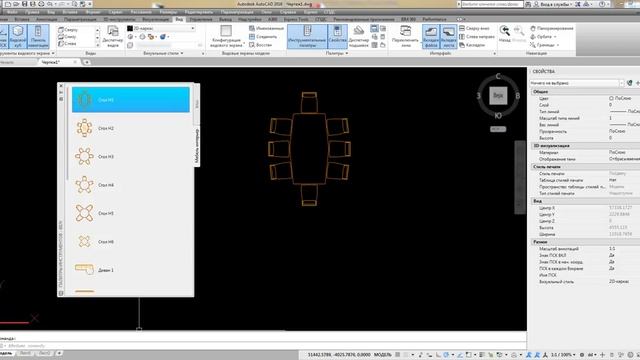Expand Инструменты видового экрана panel

[x=27, y=53]
